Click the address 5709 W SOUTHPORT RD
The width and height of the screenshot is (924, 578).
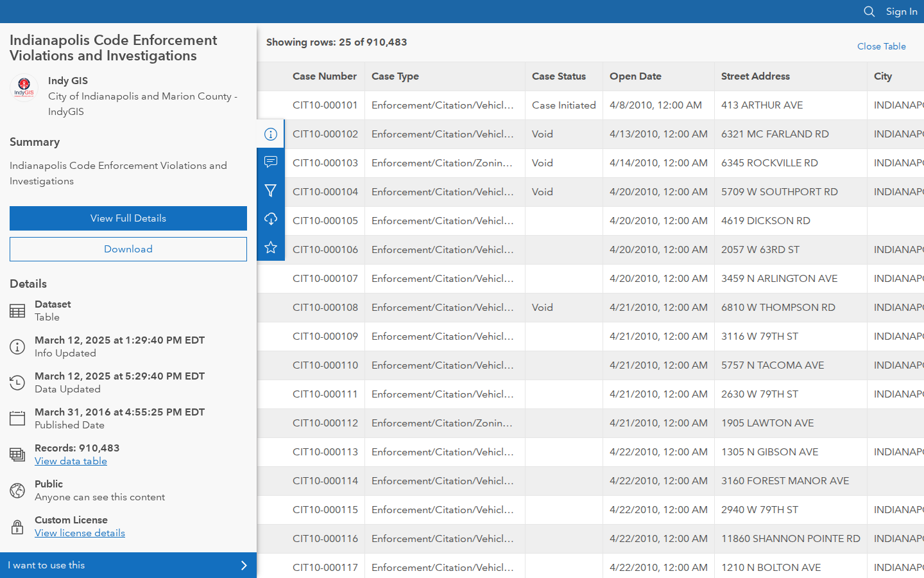click(780, 192)
